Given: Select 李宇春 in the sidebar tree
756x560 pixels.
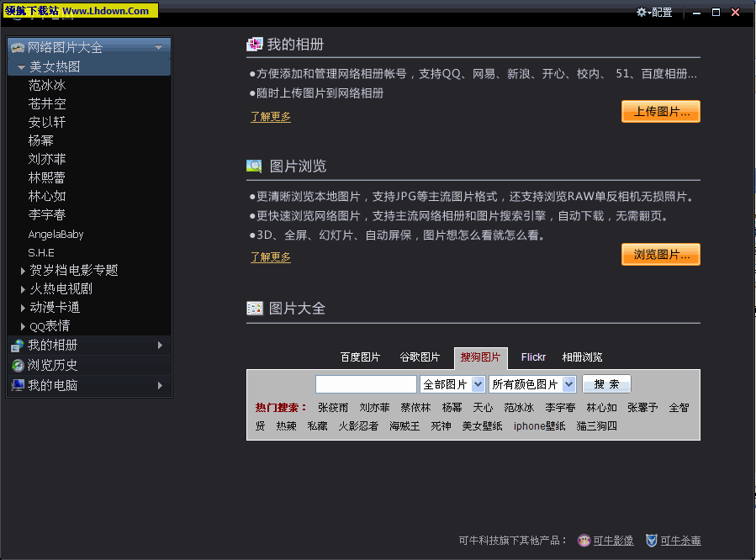Looking at the screenshot, I should click(x=47, y=214).
